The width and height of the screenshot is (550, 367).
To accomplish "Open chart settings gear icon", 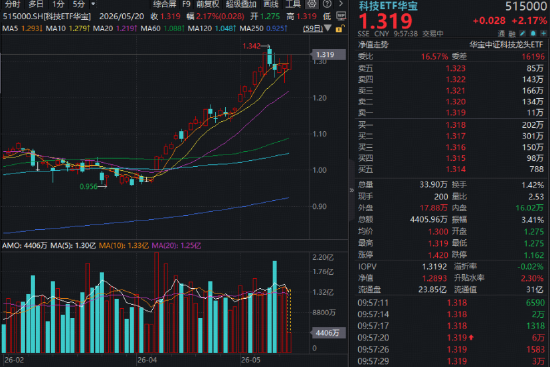I will coord(311,4).
